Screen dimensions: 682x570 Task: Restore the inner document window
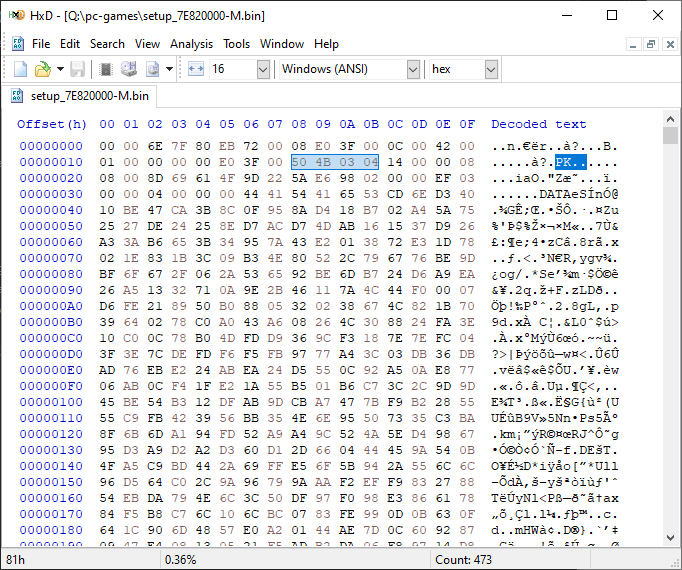tap(651, 44)
